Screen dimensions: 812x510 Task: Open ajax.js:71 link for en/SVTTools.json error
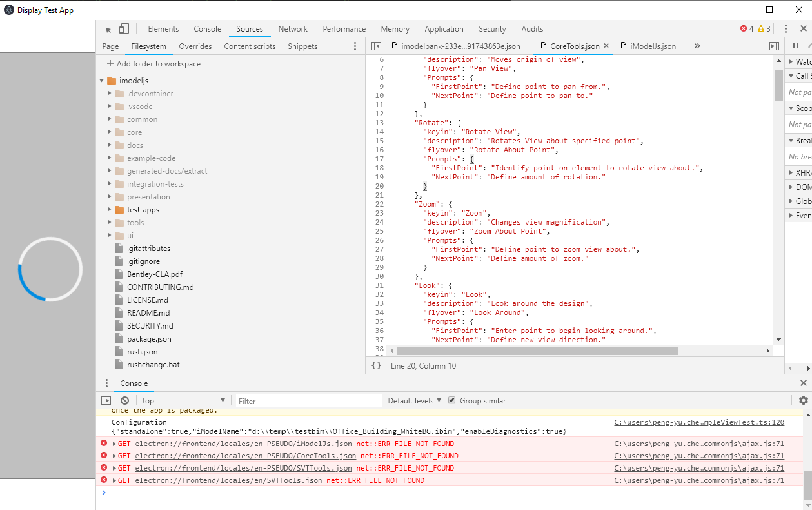coord(699,480)
